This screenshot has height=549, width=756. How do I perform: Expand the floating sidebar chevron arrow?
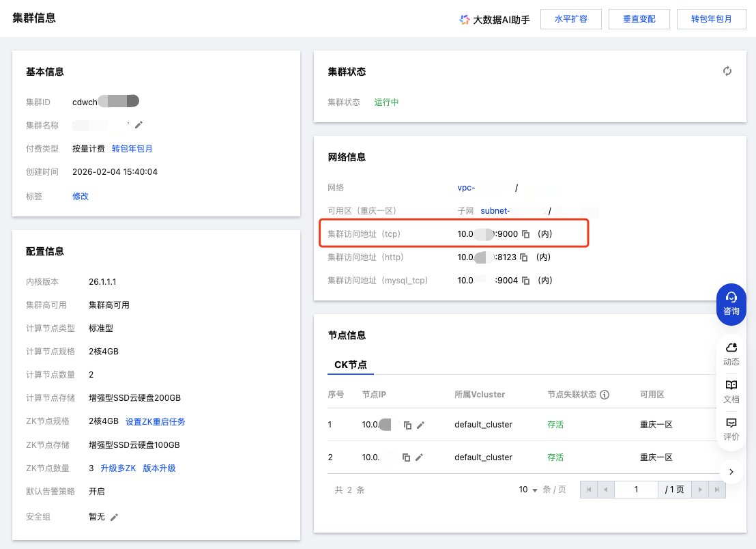pos(731,472)
